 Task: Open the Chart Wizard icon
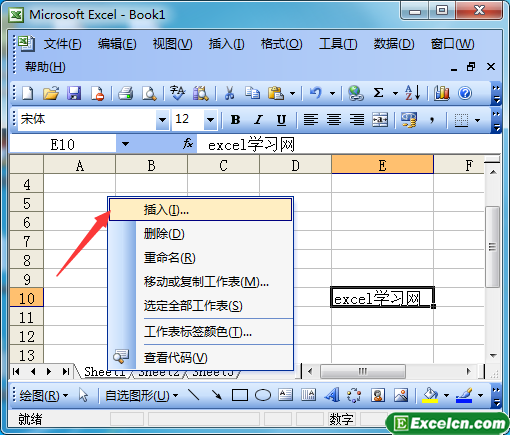[x=442, y=93]
